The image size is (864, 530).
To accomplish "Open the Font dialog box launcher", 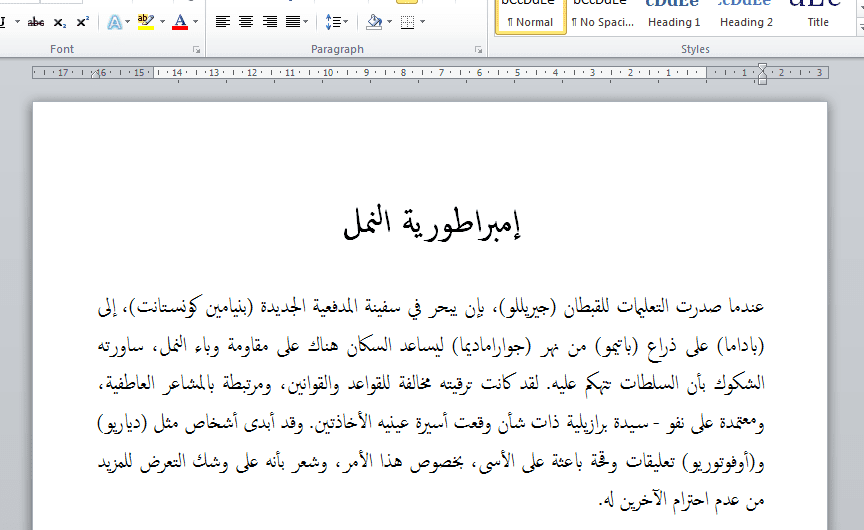I will (196, 49).
